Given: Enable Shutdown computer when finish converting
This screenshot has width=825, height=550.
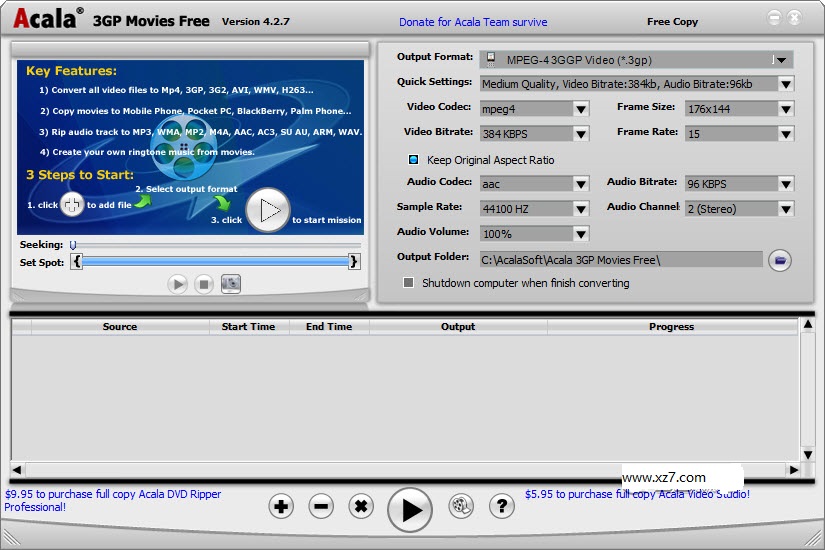Looking at the screenshot, I should click(408, 283).
